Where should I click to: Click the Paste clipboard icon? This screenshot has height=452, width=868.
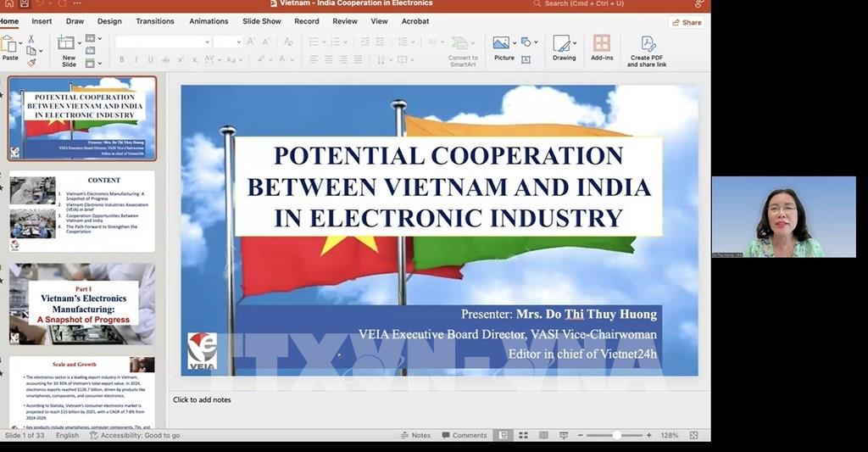coord(8,44)
